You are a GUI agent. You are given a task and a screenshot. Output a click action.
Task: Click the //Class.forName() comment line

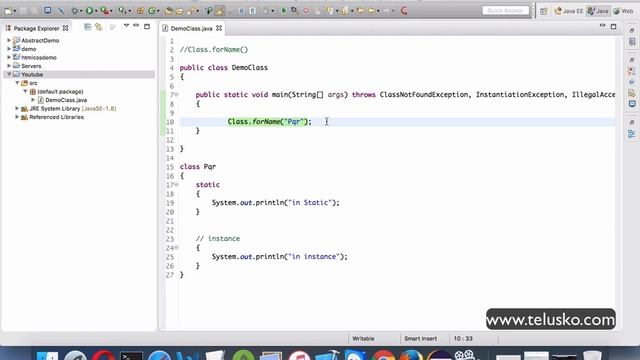(214, 50)
